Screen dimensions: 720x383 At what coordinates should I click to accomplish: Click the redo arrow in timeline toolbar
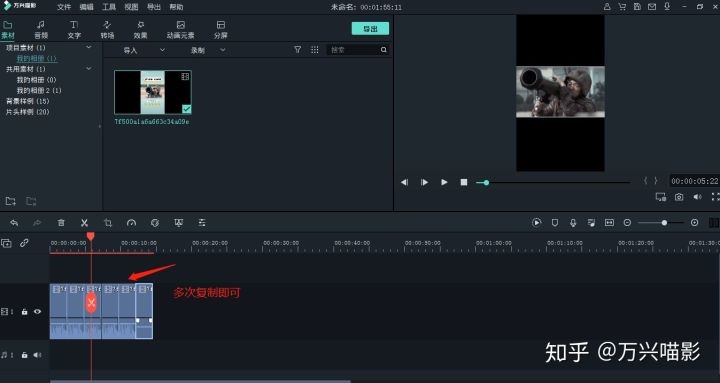tap(37, 223)
